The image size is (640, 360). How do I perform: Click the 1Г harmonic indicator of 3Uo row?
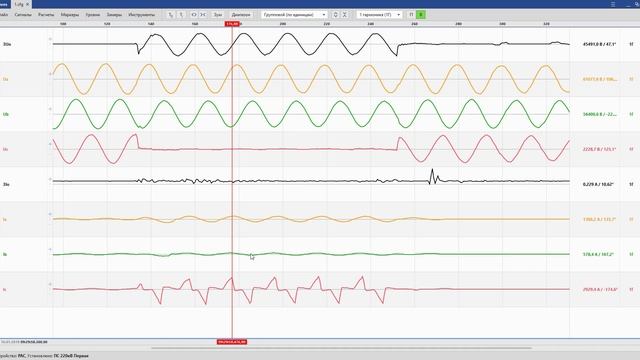pos(631,44)
